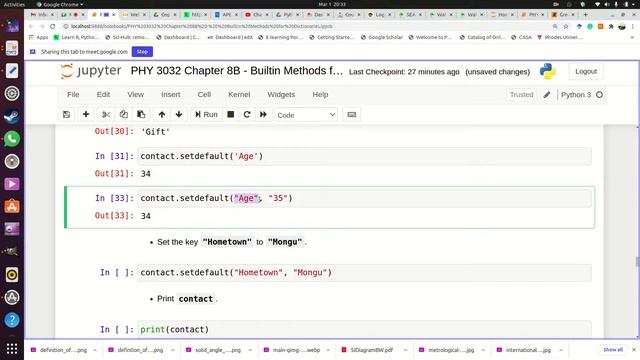Open the Dashboard | edX bookmark
The width and height of the screenshot is (640, 360).
[x=230, y=37]
